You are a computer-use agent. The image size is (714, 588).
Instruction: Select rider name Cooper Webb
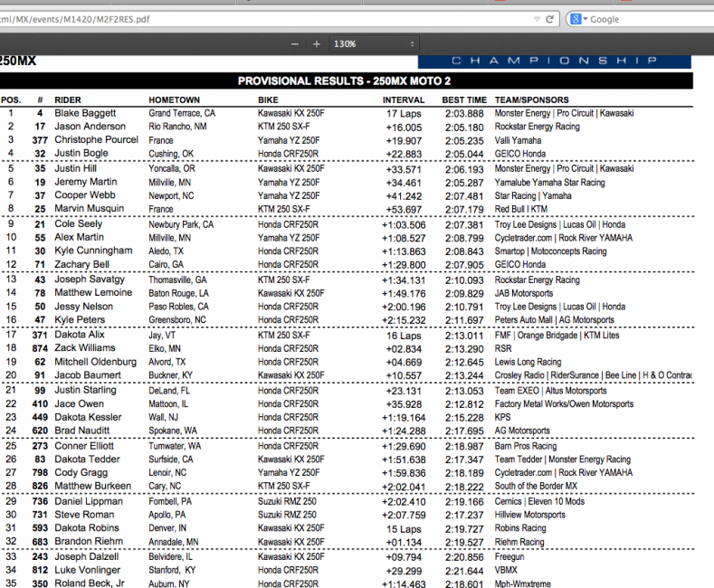tap(85, 195)
